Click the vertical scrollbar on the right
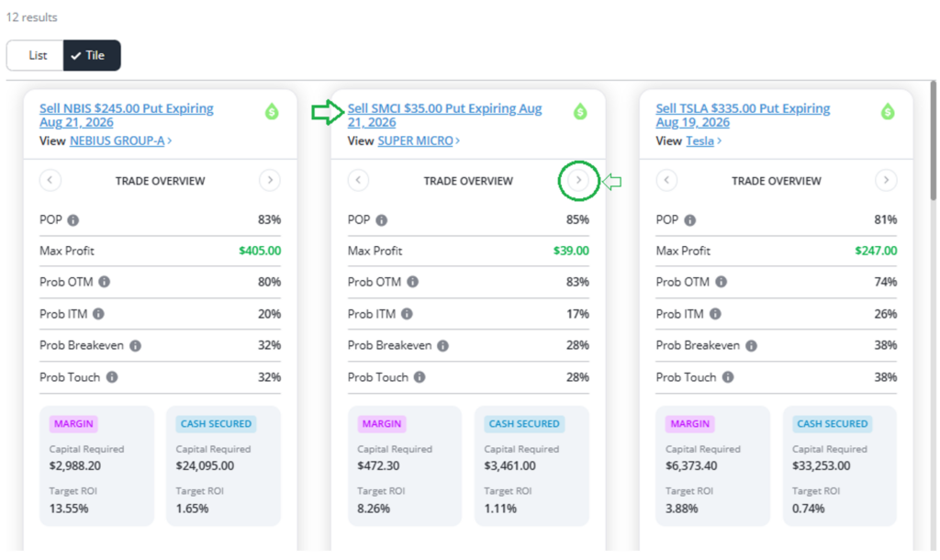 933,140
